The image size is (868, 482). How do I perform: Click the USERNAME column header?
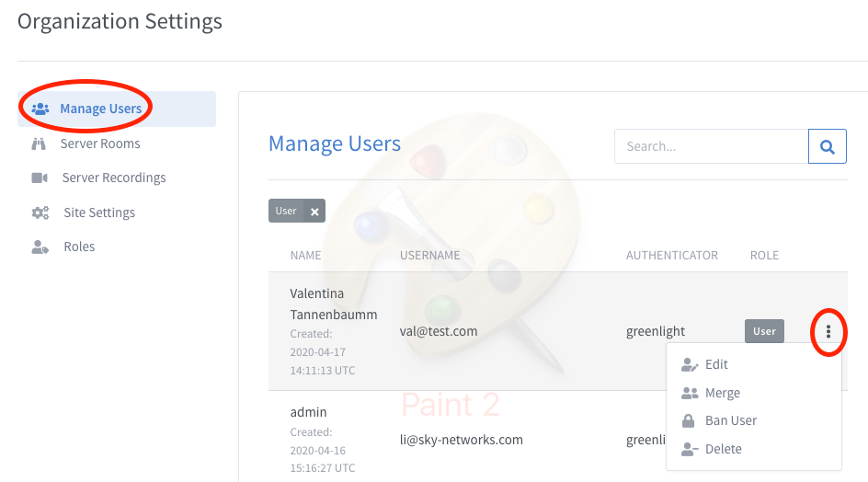click(x=429, y=256)
